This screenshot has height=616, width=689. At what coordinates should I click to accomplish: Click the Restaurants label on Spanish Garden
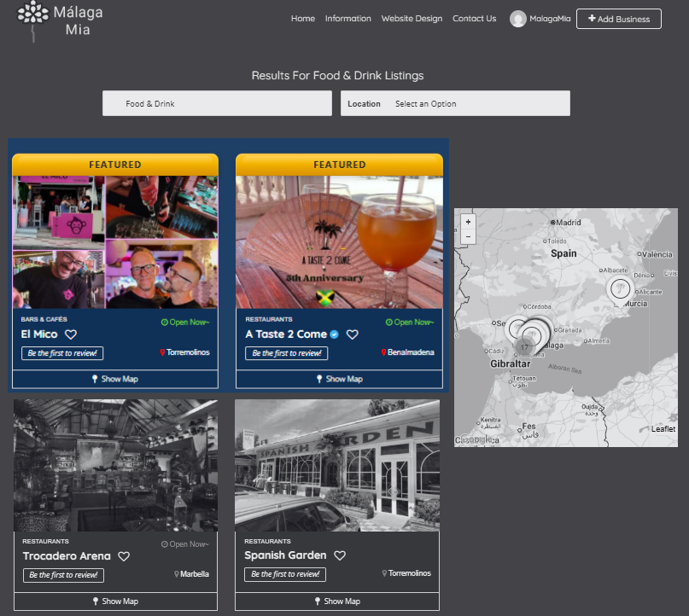click(x=267, y=542)
